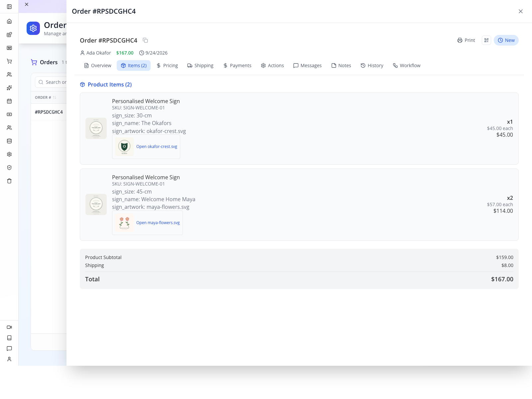The image size is (532, 399).
Task: Open the Actions tab
Action: click(272, 66)
